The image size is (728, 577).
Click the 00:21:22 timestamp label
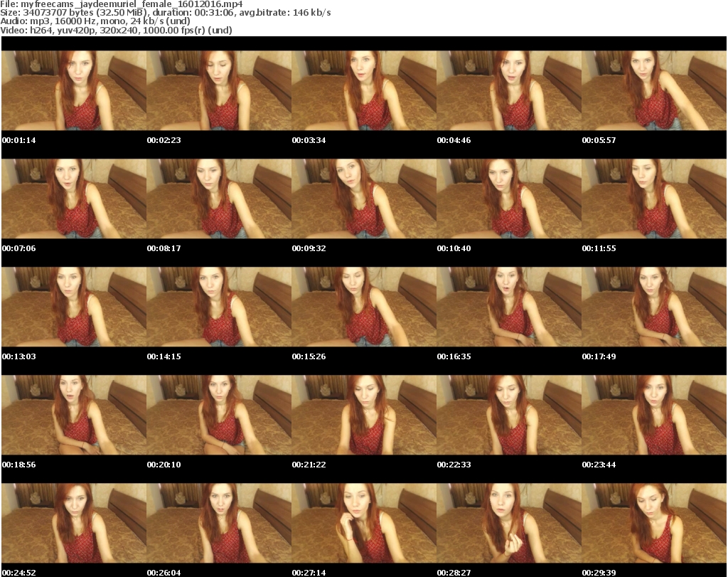pos(309,464)
